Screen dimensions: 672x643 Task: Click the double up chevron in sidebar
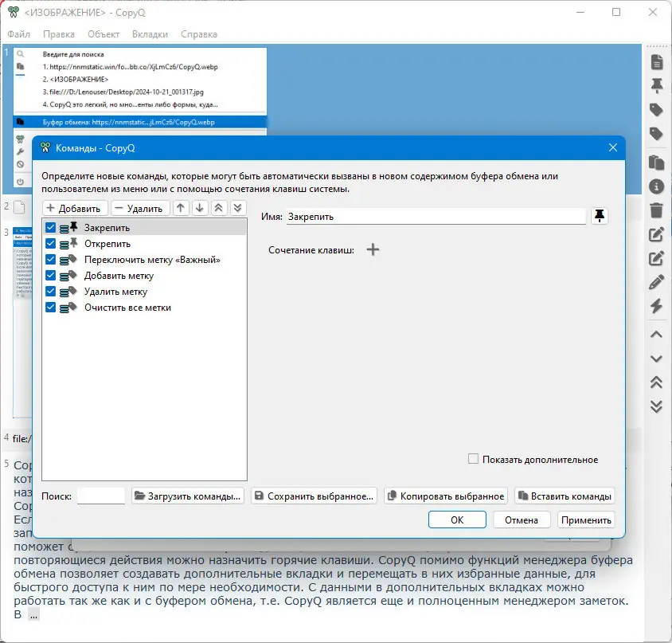pyautogui.click(x=657, y=382)
